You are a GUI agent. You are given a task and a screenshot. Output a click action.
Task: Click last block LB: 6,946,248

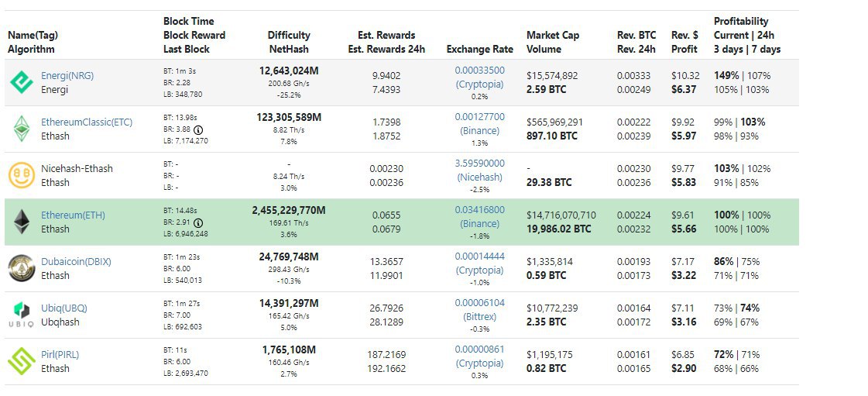point(185,235)
